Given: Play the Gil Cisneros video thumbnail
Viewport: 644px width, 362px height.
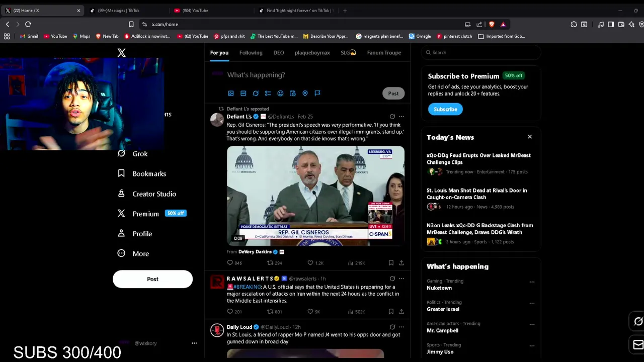Looking at the screenshot, I should click(x=315, y=196).
